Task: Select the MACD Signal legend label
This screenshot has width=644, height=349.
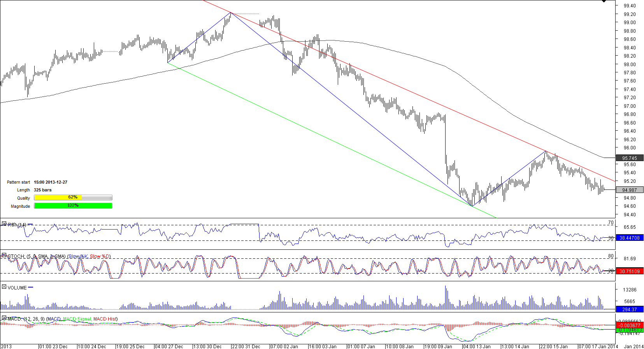Action: (x=77, y=319)
